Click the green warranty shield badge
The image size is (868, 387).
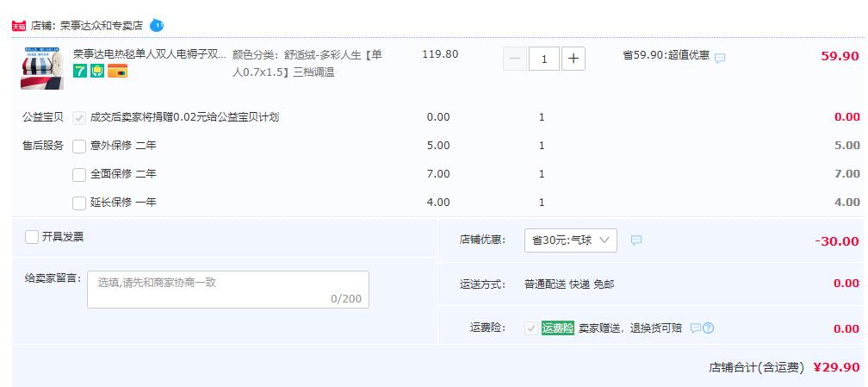pos(97,71)
